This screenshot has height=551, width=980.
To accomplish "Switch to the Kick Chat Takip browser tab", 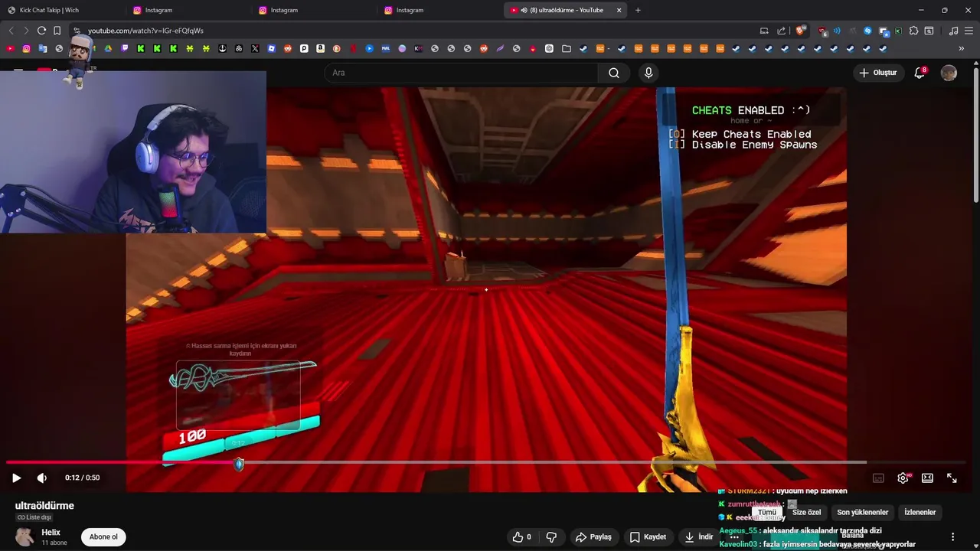I will pyautogui.click(x=62, y=10).
